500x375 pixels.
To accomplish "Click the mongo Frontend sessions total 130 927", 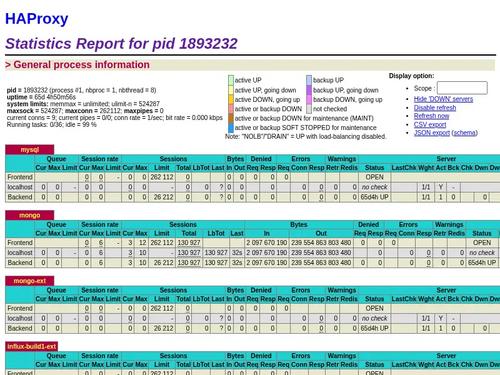I will click(189, 243).
